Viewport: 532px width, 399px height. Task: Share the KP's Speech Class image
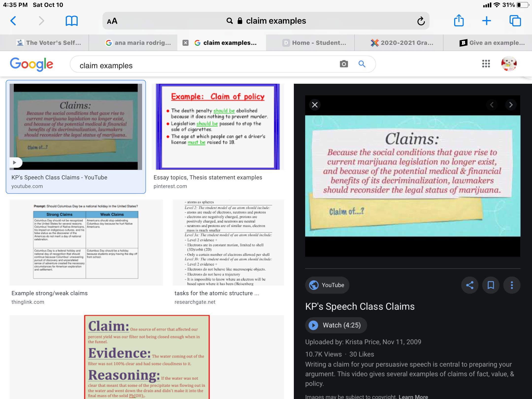coord(469,285)
